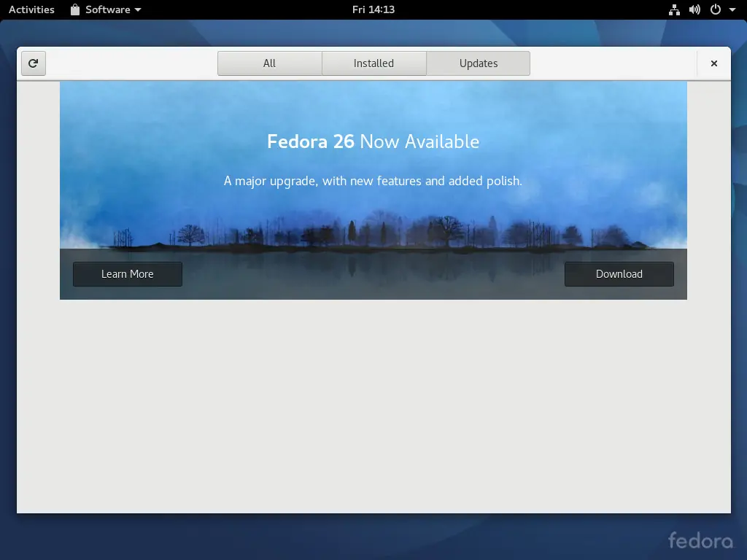Click the network status icon
Viewport: 747px width, 560px height.
tap(674, 9)
